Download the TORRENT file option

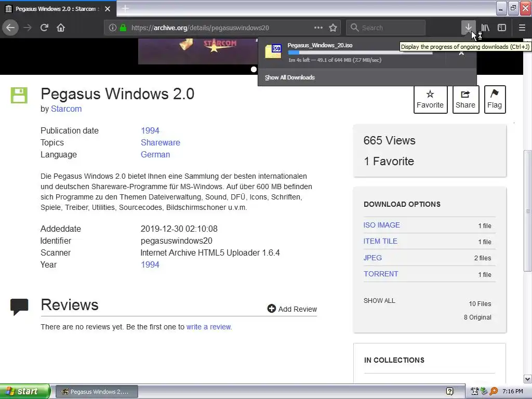381,274
